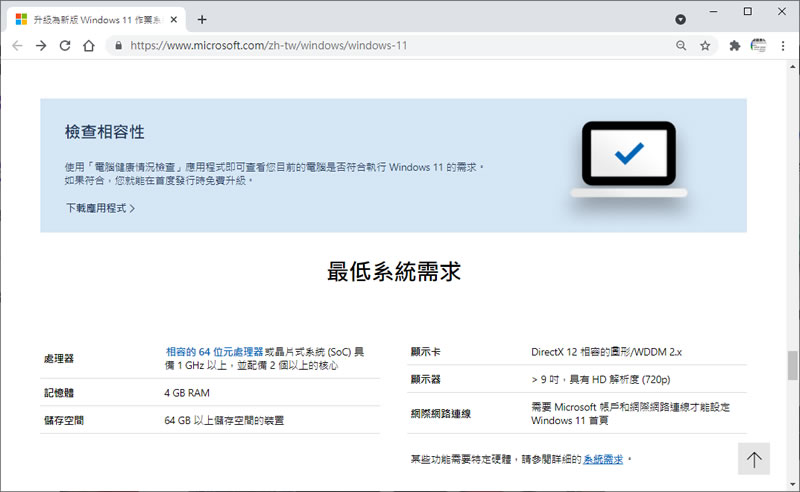Click the vertical scrollbar thumb
800x492 pixels.
click(x=792, y=365)
